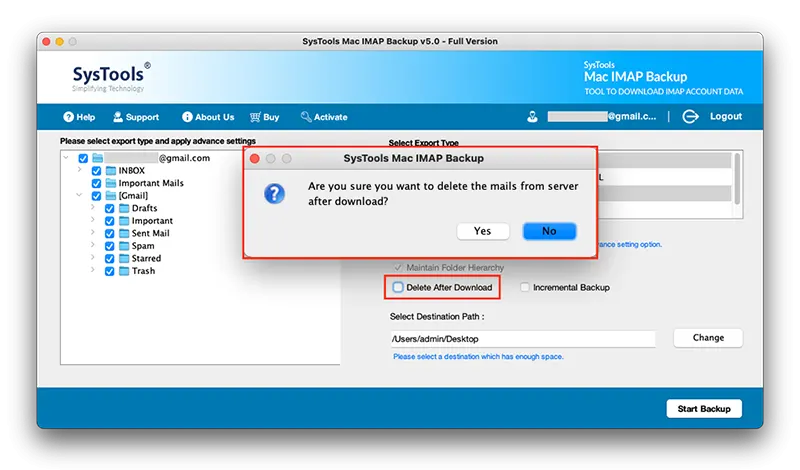800x470 pixels.
Task: Click the Important Mails folder icon
Action: [x=111, y=183]
